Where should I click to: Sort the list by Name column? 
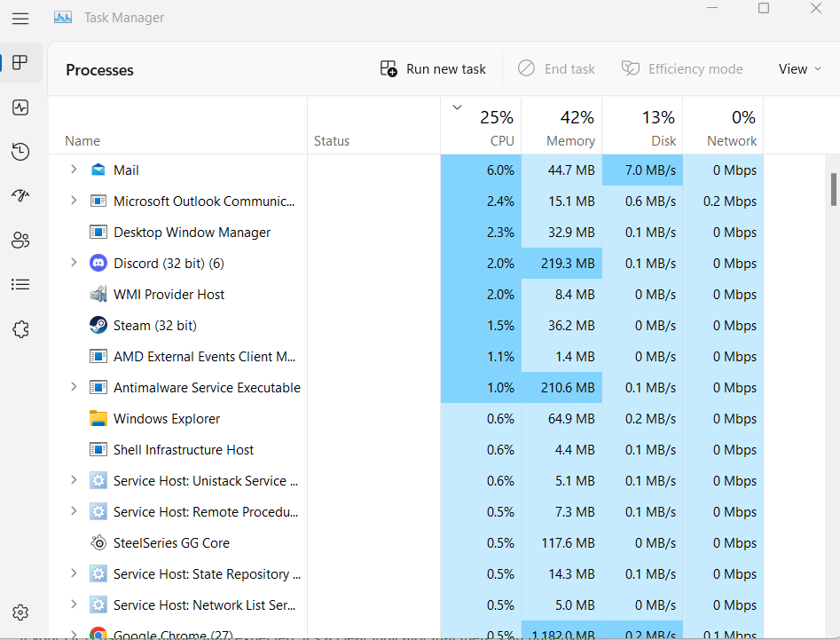(x=82, y=141)
